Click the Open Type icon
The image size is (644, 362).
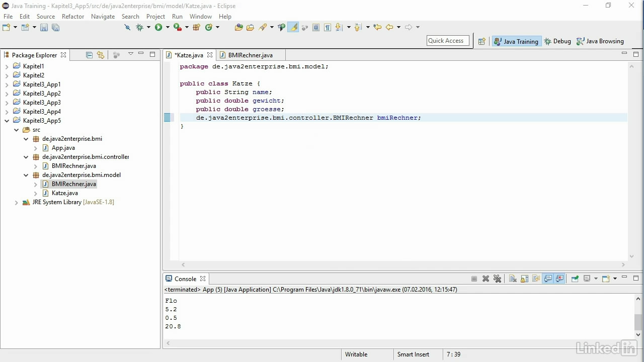point(238,27)
